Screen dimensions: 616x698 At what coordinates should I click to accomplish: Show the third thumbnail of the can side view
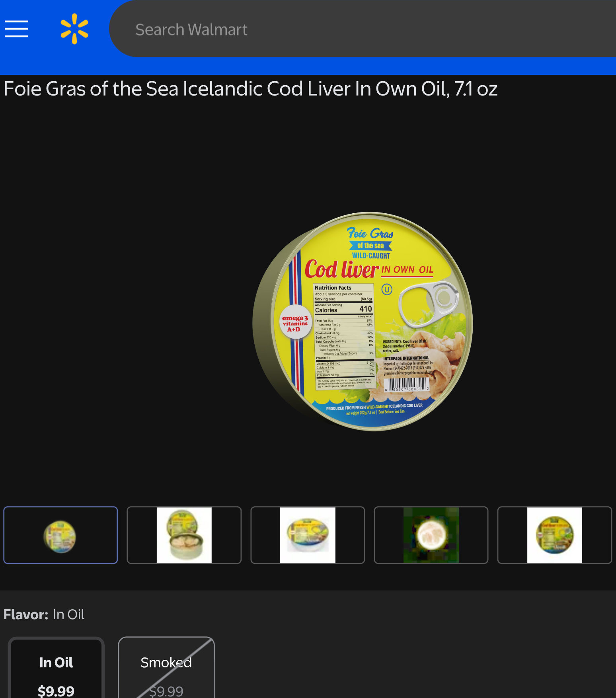(308, 535)
